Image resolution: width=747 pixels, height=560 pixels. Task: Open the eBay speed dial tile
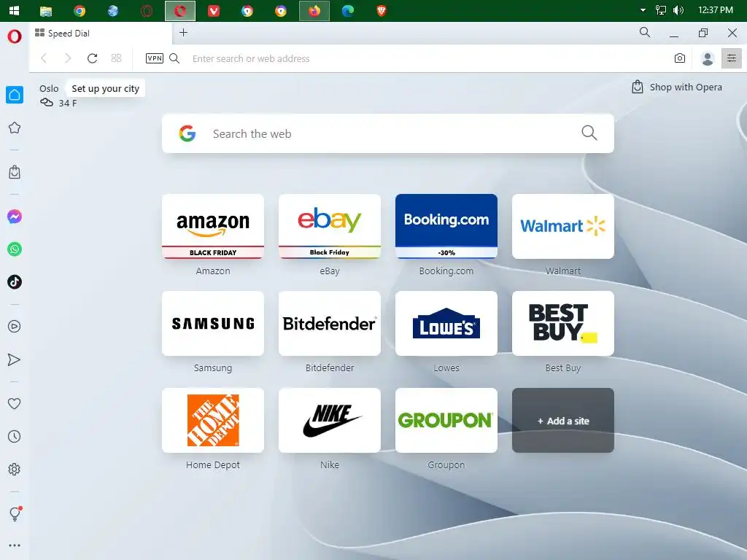[330, 226]
